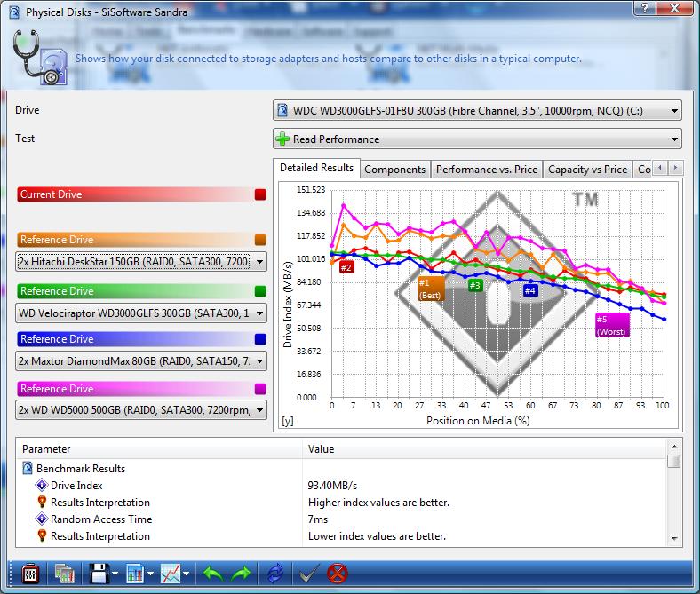700x594 pixels.
Task: Go forward with the green right arrow
Action: coord(241,574)
